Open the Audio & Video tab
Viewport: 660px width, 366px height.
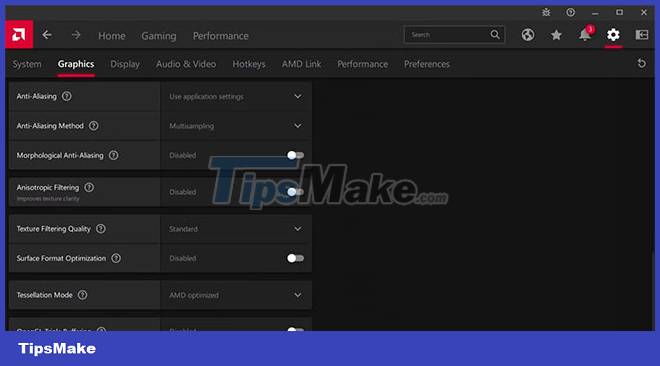click(x=186, y=64)
